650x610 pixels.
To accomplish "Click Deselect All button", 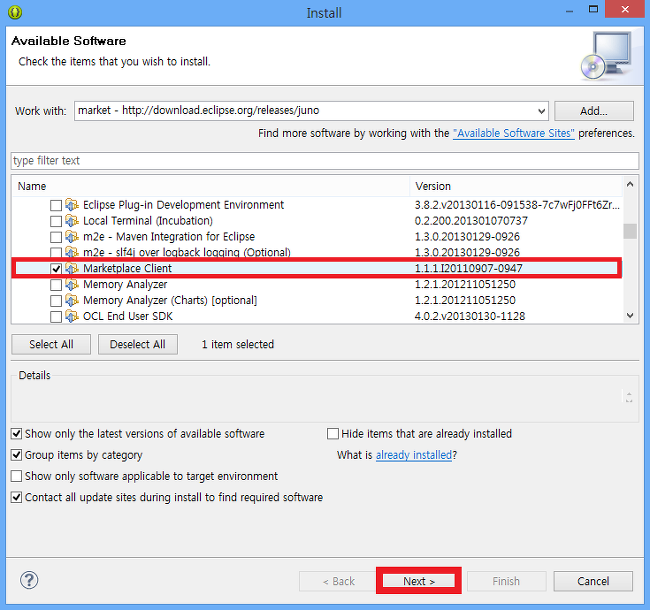I will click(138, 344).
